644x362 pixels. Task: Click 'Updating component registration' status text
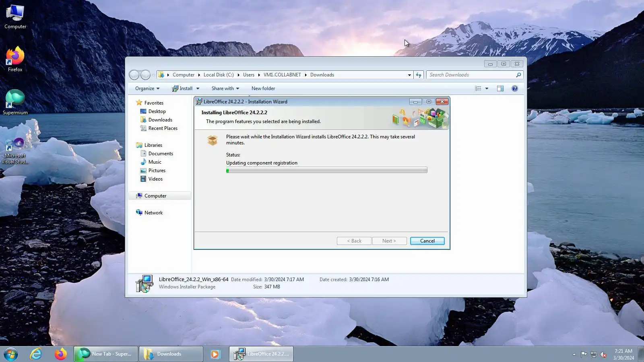point(262,163)
